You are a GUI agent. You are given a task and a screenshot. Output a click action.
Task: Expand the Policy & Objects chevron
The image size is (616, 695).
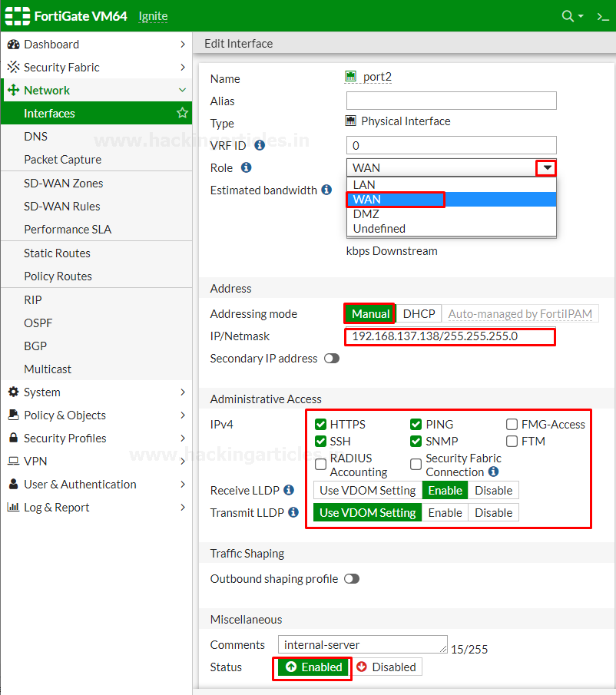(182, 415)
